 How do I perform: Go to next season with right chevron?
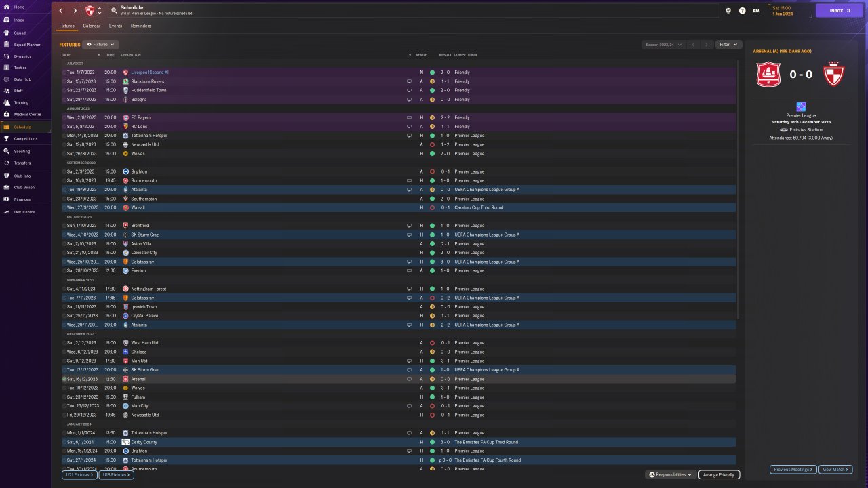[x=706, y=45]
